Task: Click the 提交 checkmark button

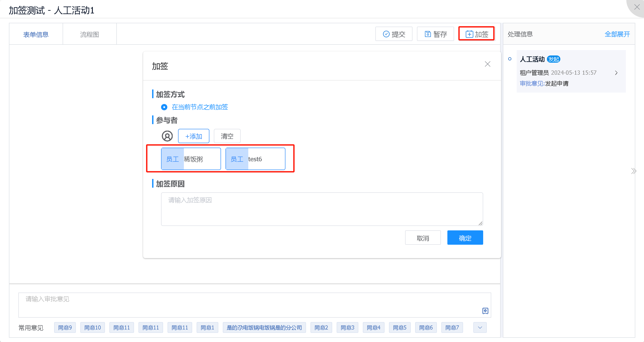Action: click(394, 34)
